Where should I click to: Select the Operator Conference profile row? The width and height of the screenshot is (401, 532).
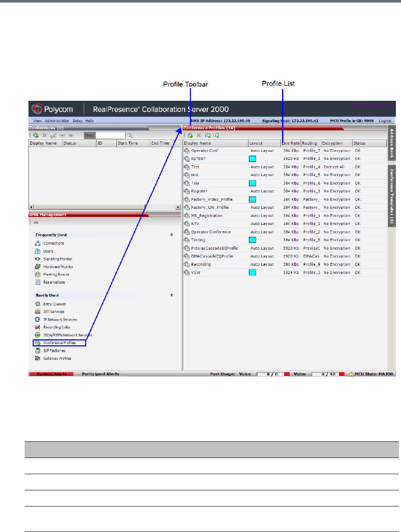click(x=285, y=232)
